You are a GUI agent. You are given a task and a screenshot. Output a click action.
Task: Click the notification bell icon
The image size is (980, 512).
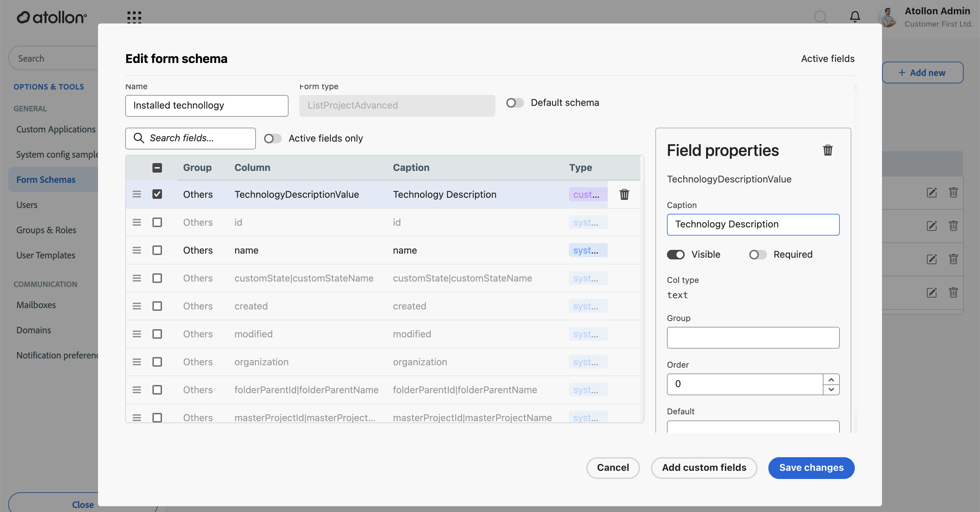click(x=855, y=16)
